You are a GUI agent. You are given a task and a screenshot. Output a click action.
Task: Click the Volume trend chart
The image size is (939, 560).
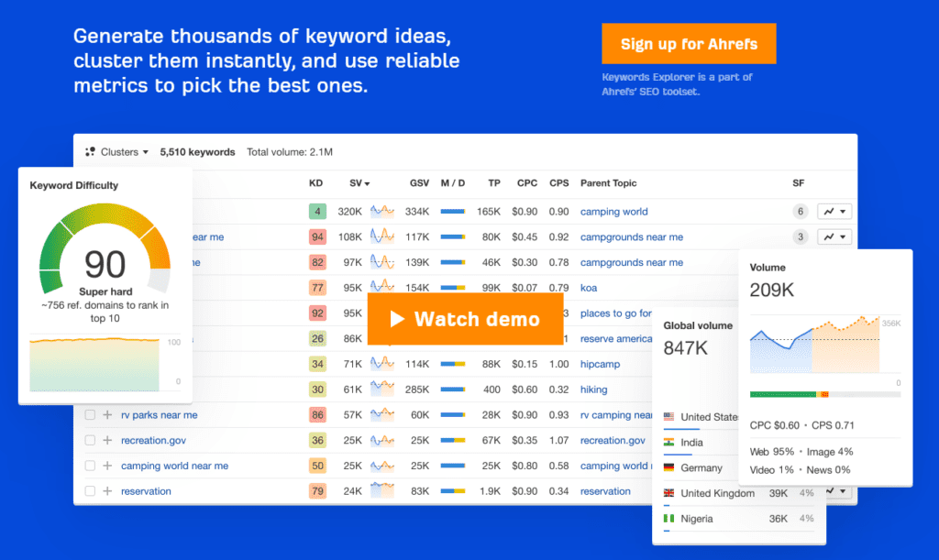(814, 346)
